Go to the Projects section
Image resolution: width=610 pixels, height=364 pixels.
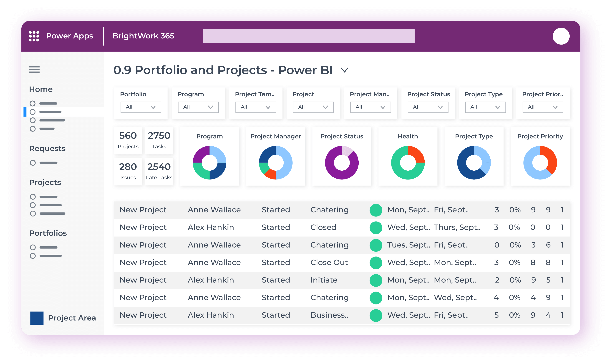point(45,182)
